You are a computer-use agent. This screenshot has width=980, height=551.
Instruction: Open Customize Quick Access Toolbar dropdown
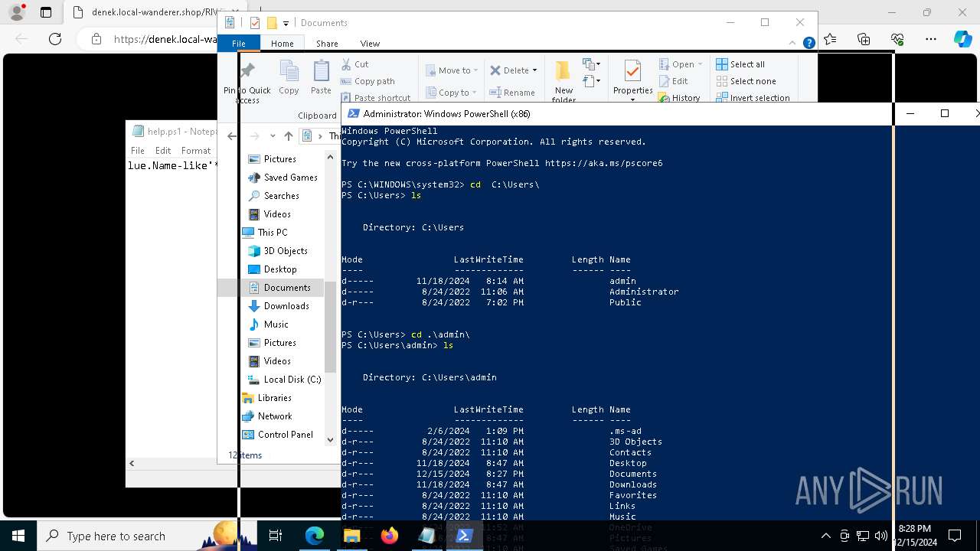(286, 24)
